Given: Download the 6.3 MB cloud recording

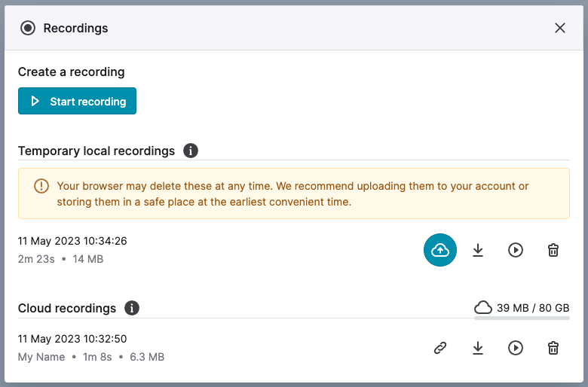Looking at the screenshot, I should click(x=478, y=348).
